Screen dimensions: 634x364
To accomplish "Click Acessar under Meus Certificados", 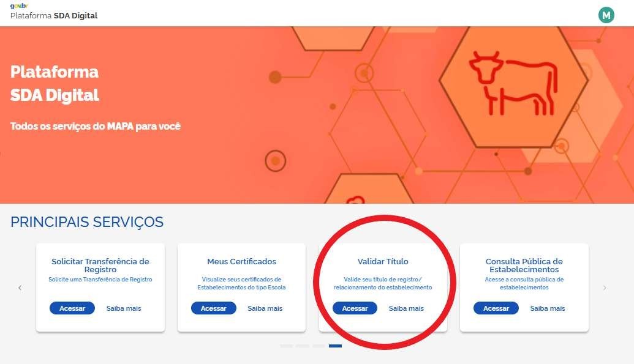I will [214, 308].
